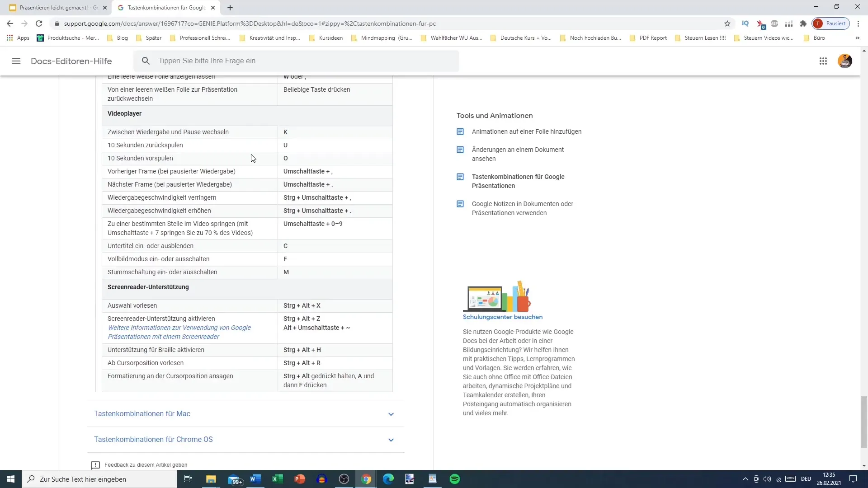The height and width of the screenshot is (488, 868).
Task: Click the feedback icon below the article
Action: (x=95, y=465)
